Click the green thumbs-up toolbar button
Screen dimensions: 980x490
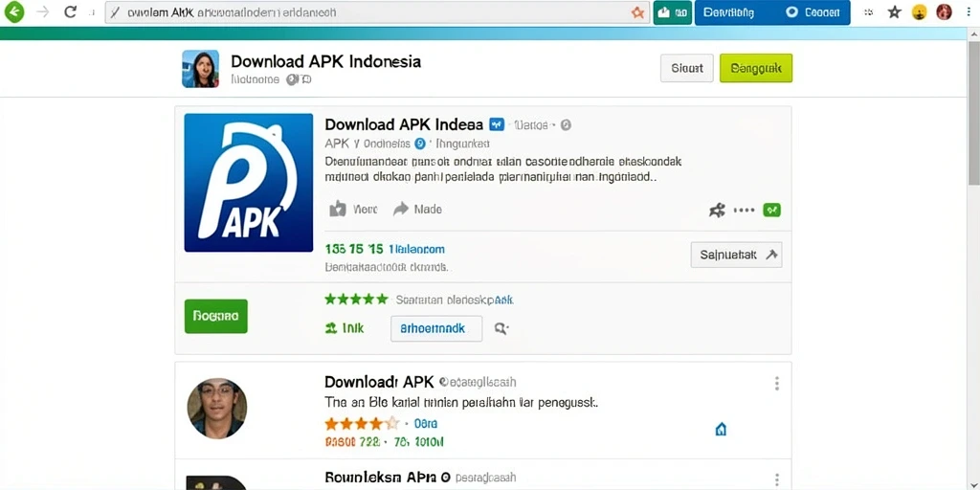click(x=673, y=12)
